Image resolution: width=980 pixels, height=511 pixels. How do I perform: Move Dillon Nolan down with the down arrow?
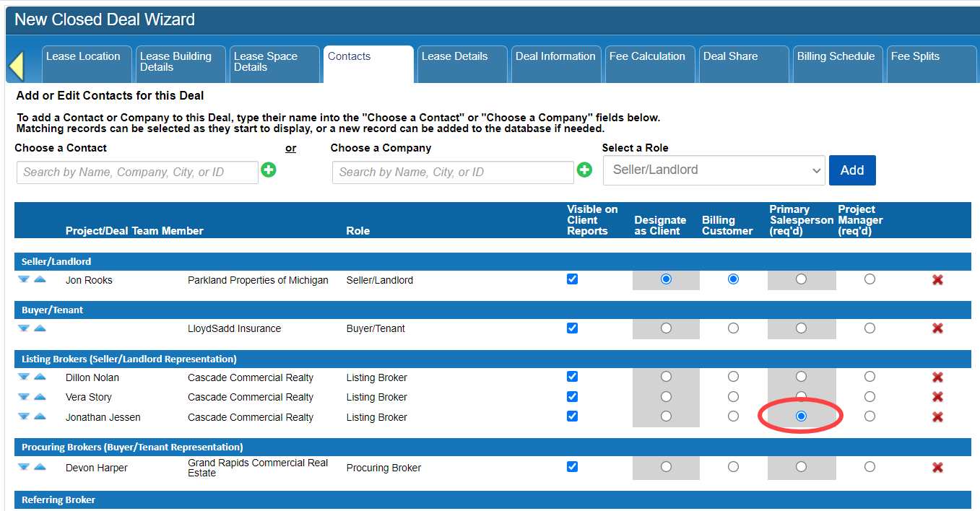tap(24, 377)
